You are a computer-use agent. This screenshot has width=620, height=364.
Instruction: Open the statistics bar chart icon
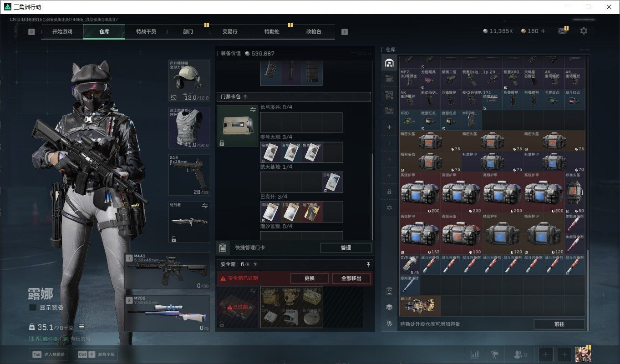[474, 354]
